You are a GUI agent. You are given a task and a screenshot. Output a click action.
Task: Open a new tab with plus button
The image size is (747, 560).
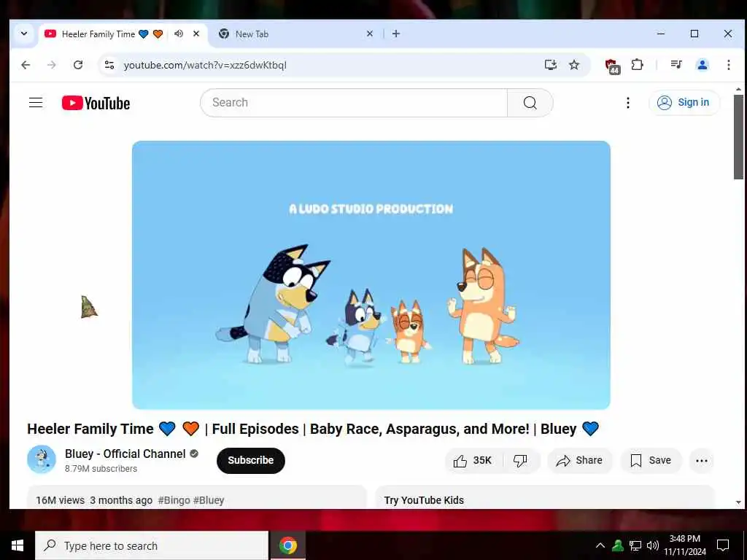396,34
